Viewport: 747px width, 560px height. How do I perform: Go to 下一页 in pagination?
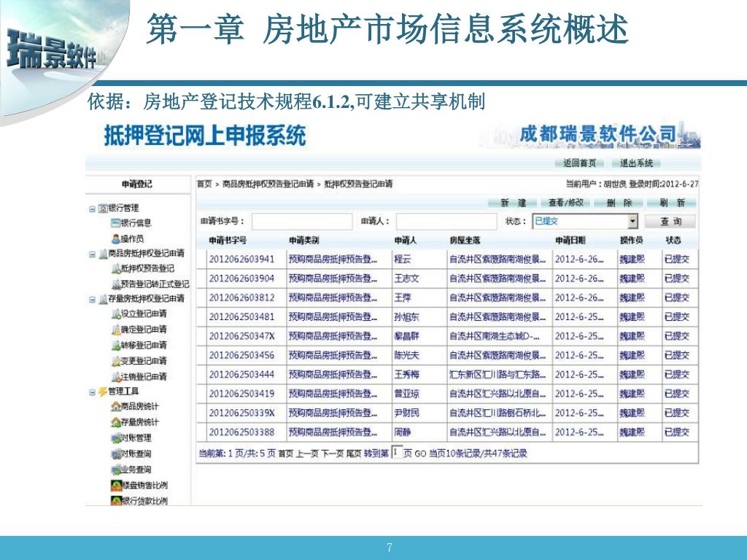(332, 454)
